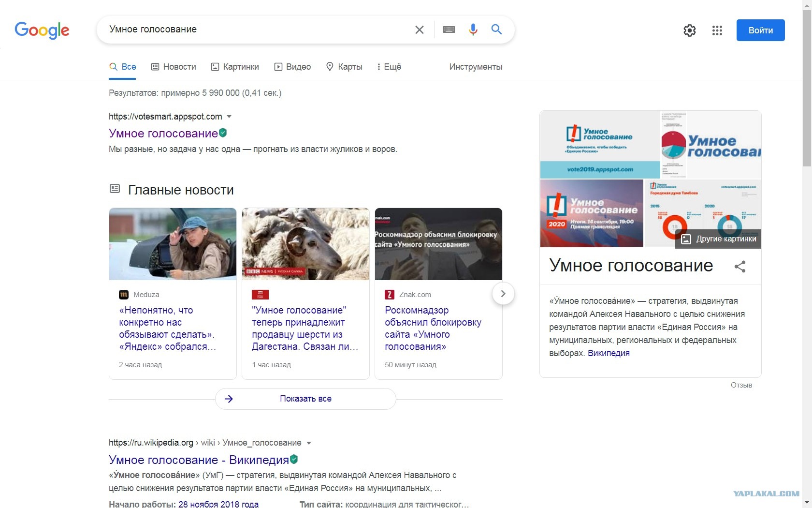The image size is (812, 508).
Task: Click the Войти sign-in button
Action: point(761,30)
